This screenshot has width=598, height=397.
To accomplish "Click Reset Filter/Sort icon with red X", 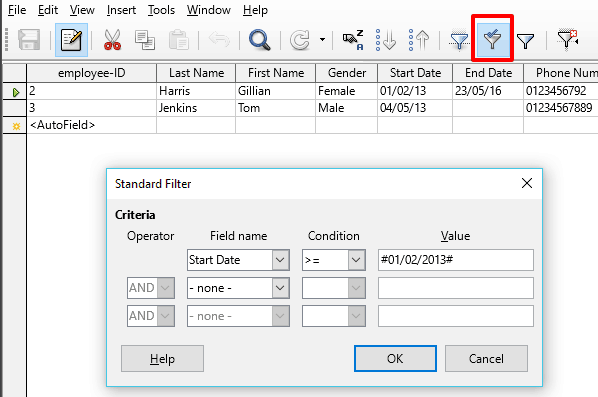I will click(567, 40).
